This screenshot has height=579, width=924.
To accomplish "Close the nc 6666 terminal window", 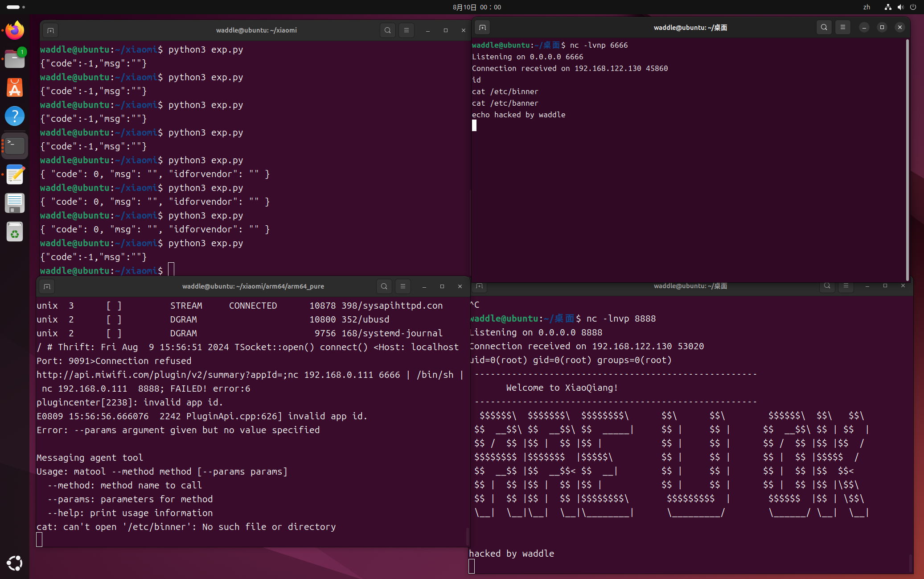I will [x=900, y=28].
